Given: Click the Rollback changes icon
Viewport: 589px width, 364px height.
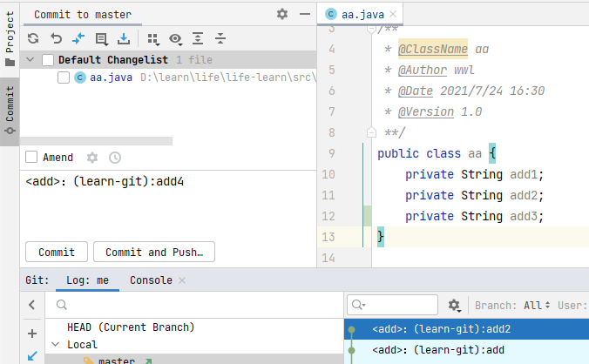Looking at the screenshot, I should point(56,38).
